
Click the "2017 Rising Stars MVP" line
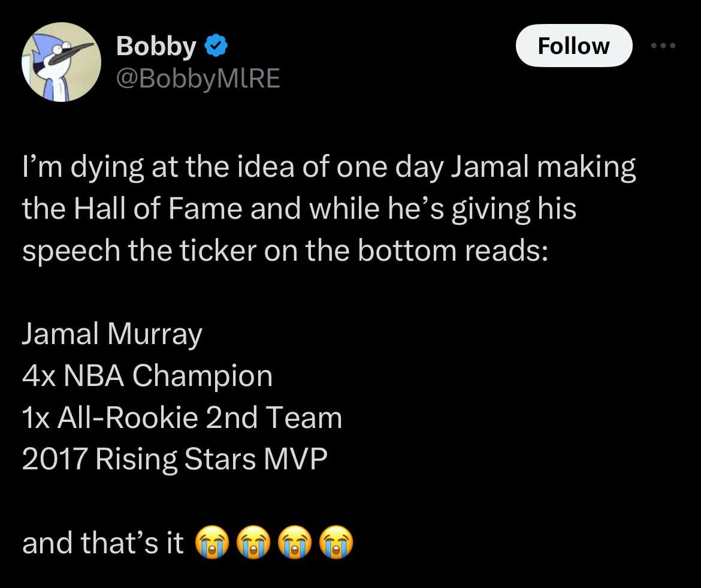[175, 459]
